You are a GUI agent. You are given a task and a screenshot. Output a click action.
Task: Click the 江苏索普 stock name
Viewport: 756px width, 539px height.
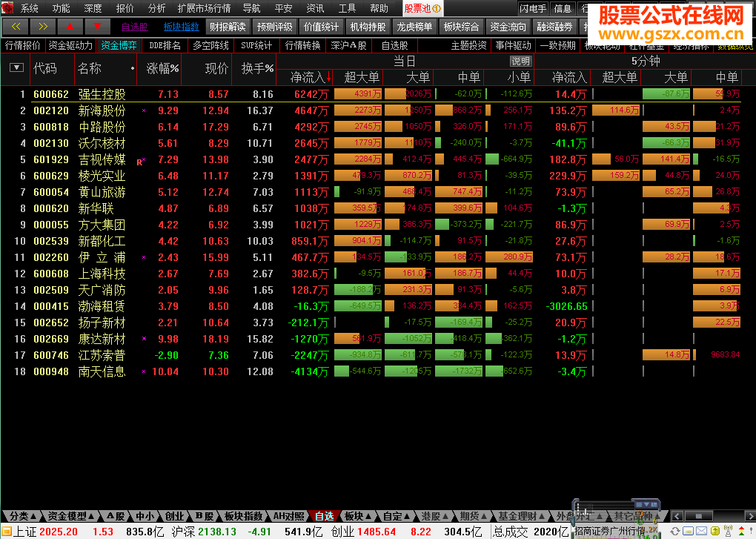coord(102,355)
